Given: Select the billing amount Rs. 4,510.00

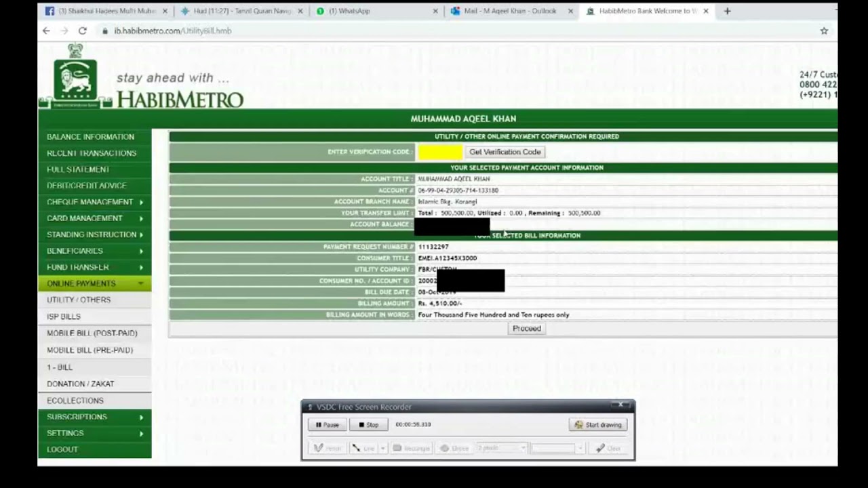Looking at the screenshot, I should (440, 304).
